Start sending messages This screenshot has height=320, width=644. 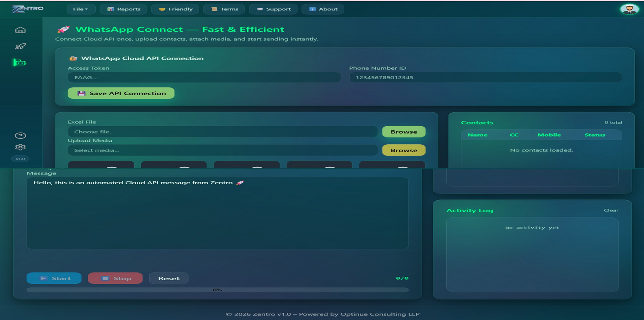(54, 278)
